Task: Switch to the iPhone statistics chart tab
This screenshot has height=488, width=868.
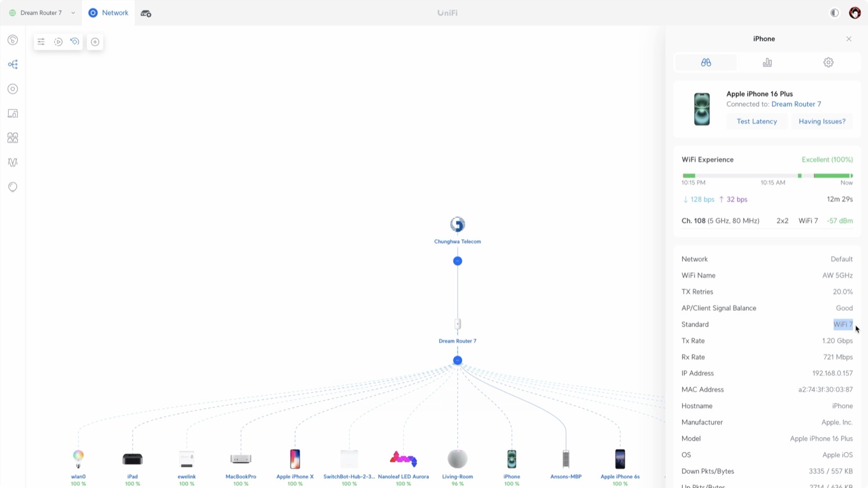Action: tap(767, 63)
